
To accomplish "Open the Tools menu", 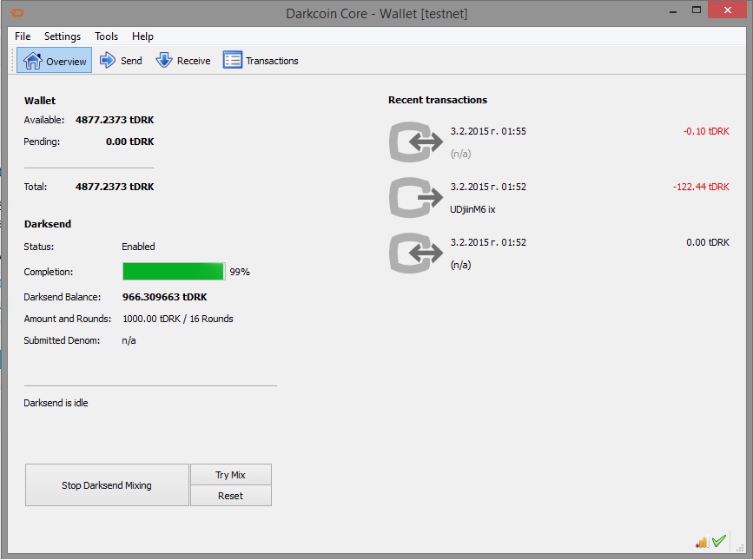I will (106, 36).
